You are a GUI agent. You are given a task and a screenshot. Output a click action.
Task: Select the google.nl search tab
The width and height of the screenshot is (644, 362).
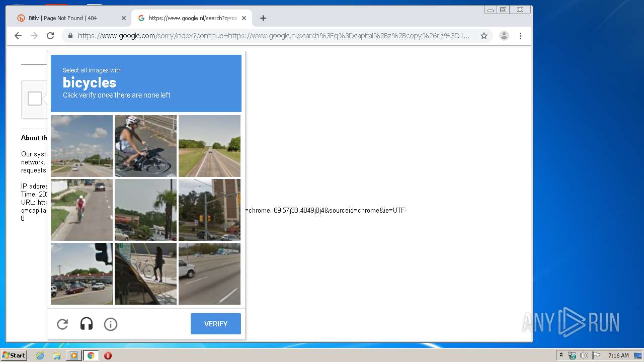(x=192, y=18)
